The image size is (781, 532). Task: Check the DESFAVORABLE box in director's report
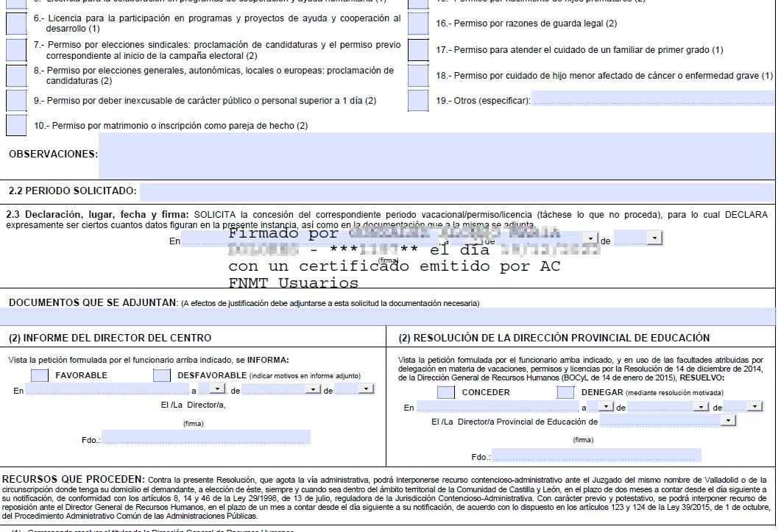click(162, 375)
